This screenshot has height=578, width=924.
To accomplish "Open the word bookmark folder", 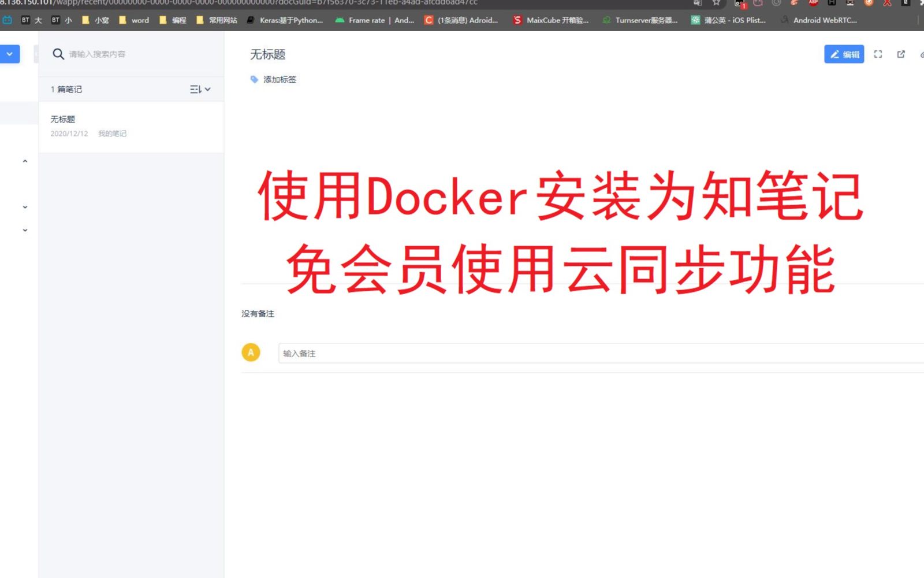I will tap(133, 20).
